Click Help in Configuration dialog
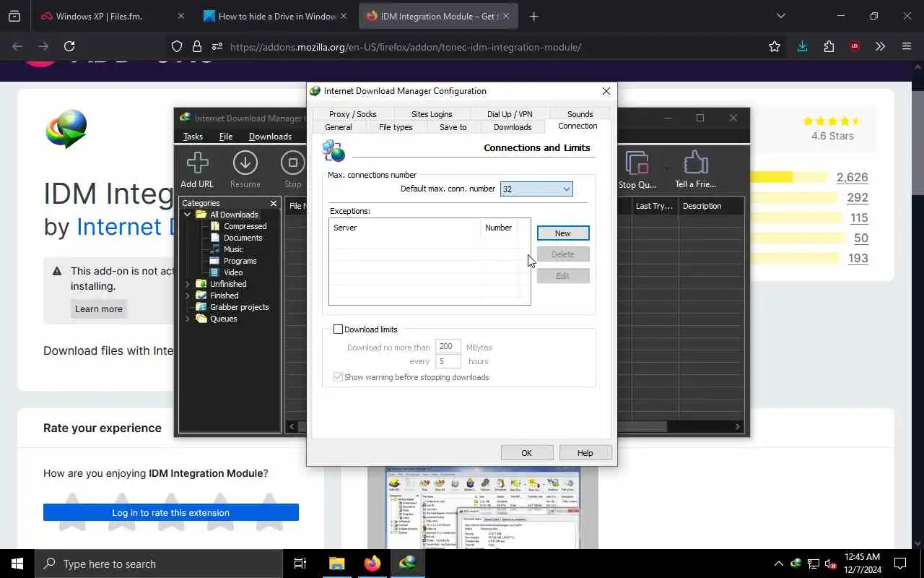924x578 pixels. click(x=585, y=453)
